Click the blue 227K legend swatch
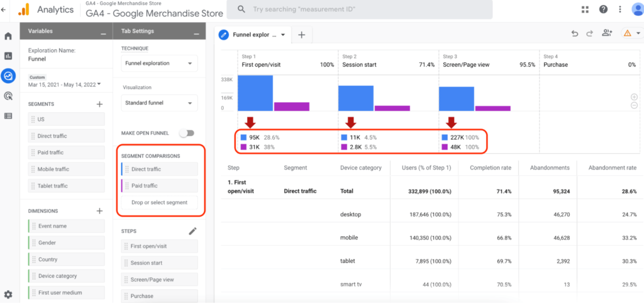Screen dimensions: 644x303 point(445,137)
